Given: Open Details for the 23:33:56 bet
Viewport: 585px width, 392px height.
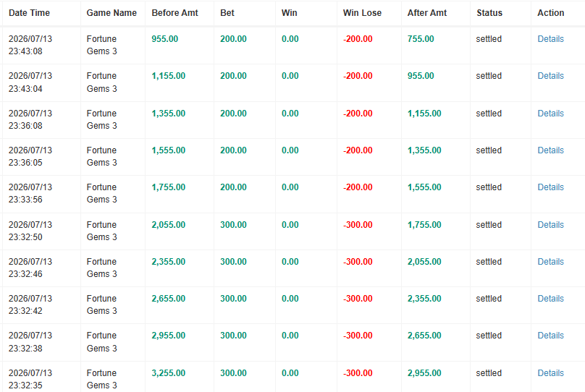Looking at the screenshot, I should point(550,187).
